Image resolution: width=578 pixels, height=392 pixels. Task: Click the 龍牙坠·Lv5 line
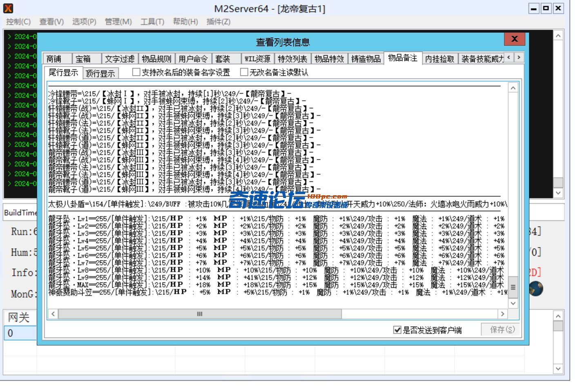(x=276, y=248)
